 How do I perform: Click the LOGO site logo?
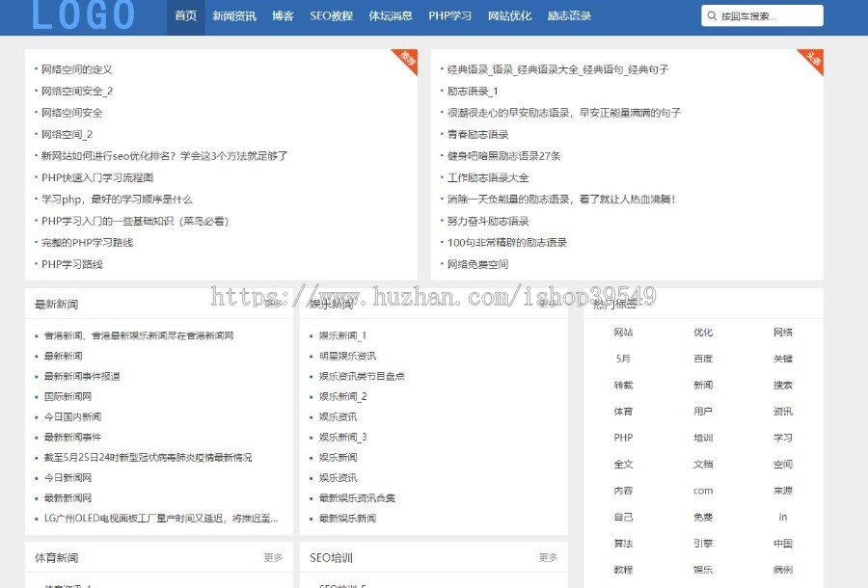click(x=83, y=14)
